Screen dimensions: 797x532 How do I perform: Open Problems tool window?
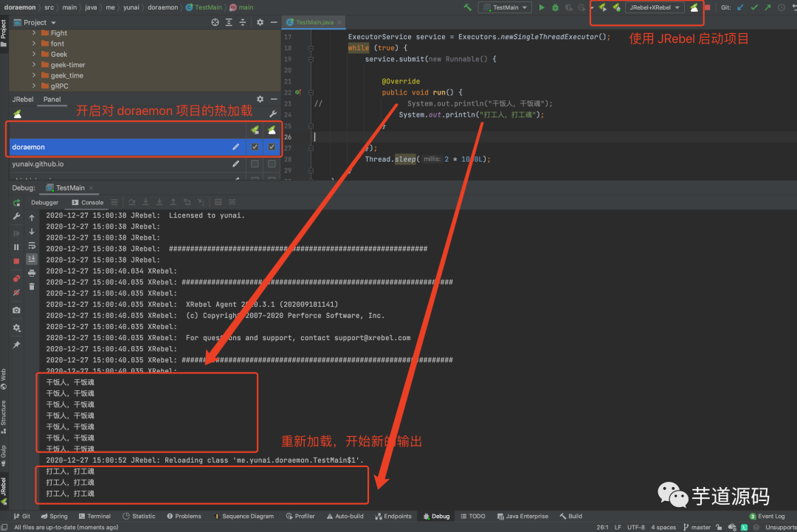point(184,517)
